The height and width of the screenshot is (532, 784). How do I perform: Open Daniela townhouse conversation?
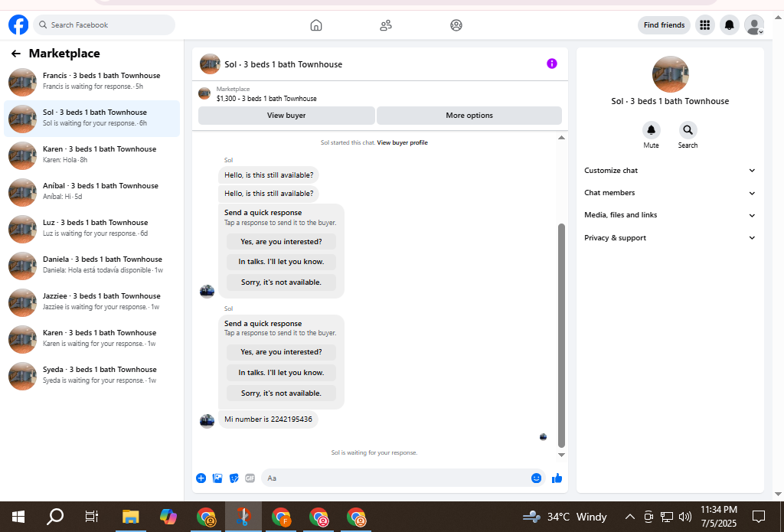click(x=92, y=266)
